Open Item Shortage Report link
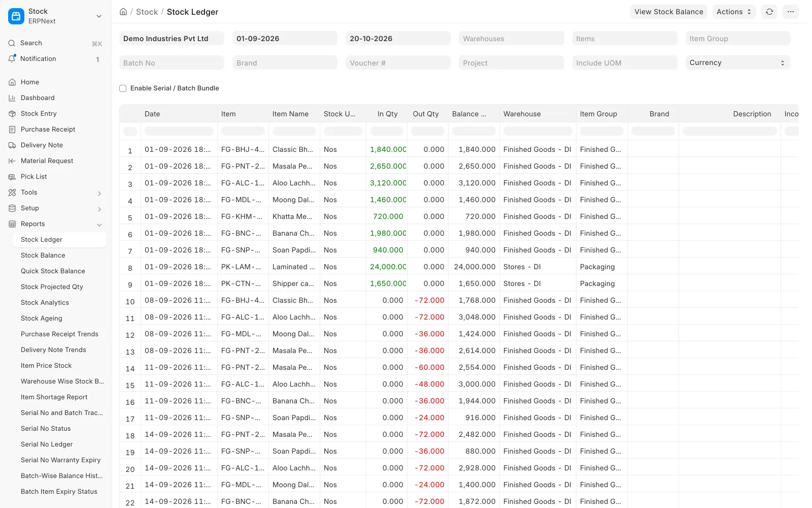The width and height of the screenshot is (812, 508). pos(54,397)
